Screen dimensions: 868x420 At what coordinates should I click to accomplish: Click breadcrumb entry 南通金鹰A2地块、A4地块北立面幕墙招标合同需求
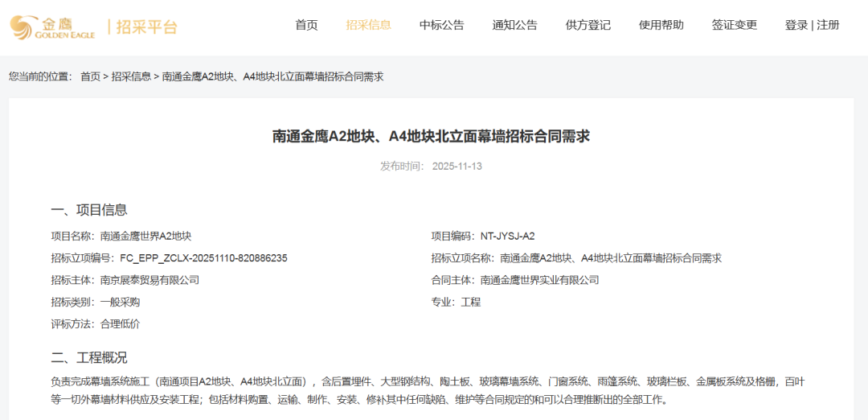(x=273, y=77)
